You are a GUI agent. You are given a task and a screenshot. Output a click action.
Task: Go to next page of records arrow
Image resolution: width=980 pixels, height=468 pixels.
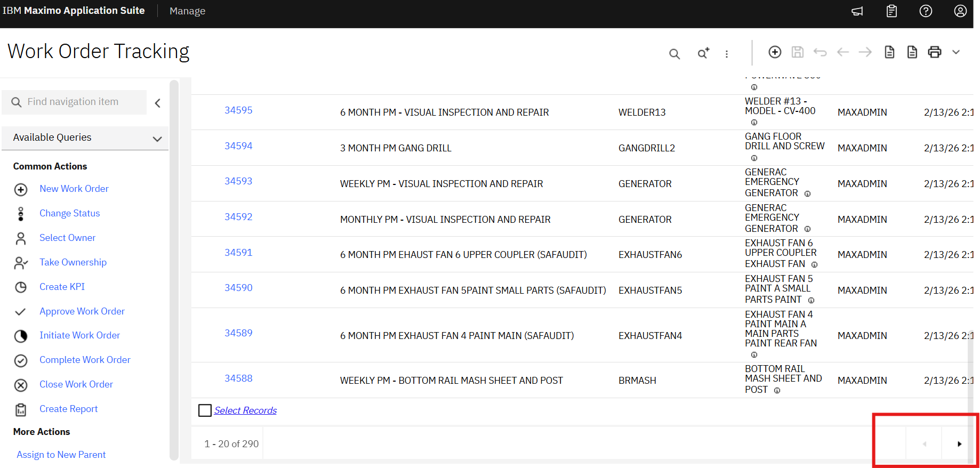click(959, 444)
